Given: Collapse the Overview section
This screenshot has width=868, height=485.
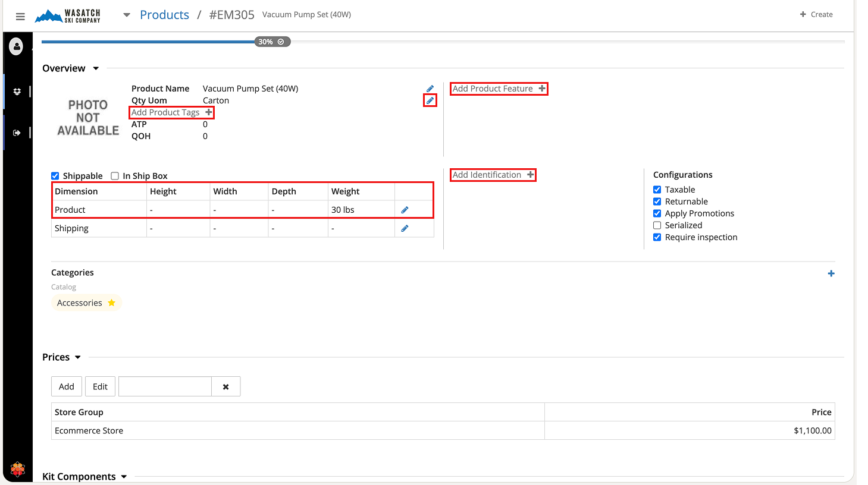Looking at the screenshot, I should 96,68.
